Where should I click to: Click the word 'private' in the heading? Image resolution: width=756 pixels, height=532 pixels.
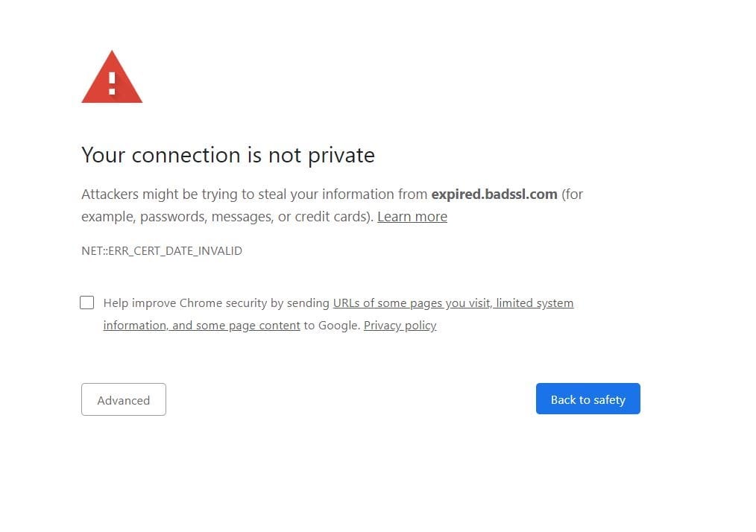[x=341, y=156]
